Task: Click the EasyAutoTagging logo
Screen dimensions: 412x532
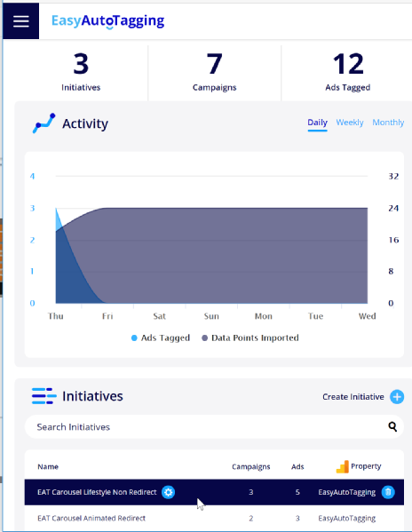Action: point(107,21)
